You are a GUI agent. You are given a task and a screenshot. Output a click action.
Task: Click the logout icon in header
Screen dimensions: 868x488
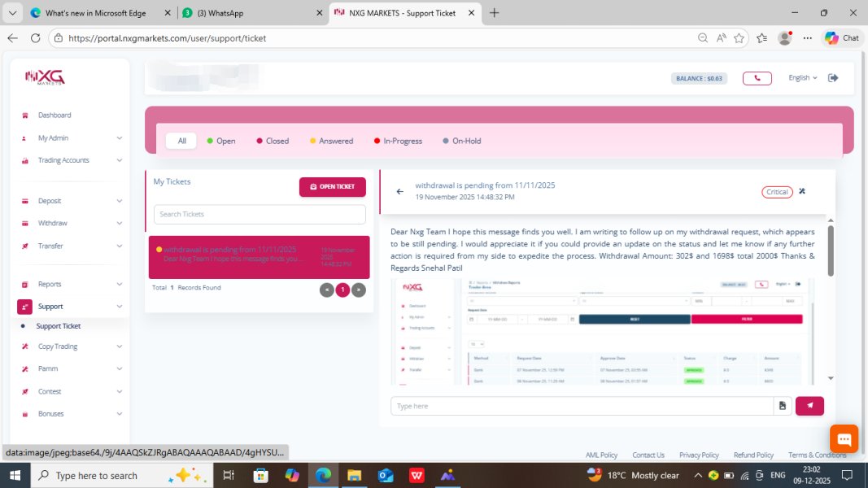click(x=833, y=78)
